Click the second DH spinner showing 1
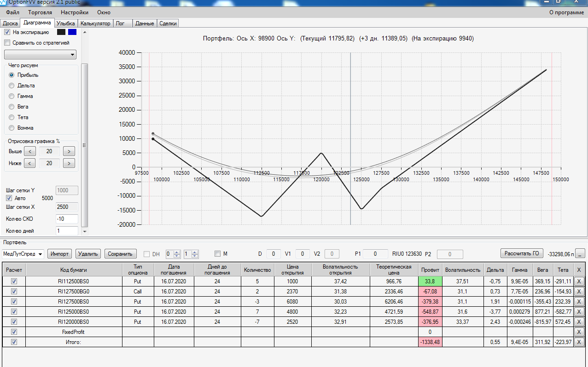The height and width of the screenshot is (367, 588). 191,254
